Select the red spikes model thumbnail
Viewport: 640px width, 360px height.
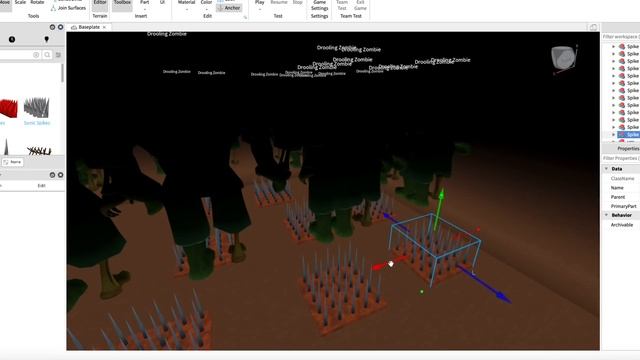pos(9,109)
